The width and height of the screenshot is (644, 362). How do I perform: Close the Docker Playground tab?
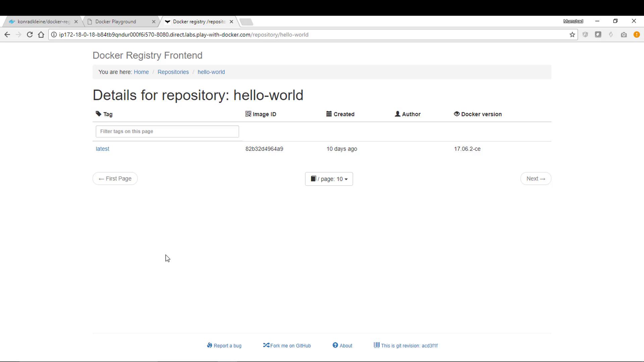coord(154,21)
